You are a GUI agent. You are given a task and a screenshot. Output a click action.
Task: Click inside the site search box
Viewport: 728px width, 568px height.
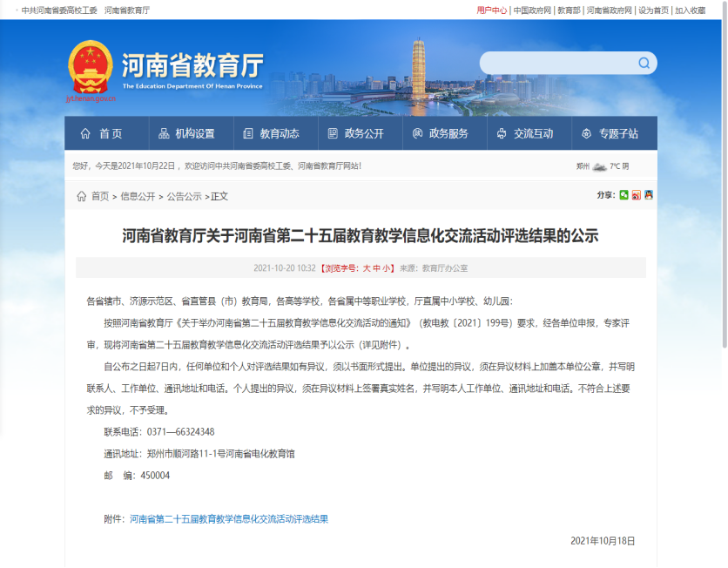[x=557, y=63]
